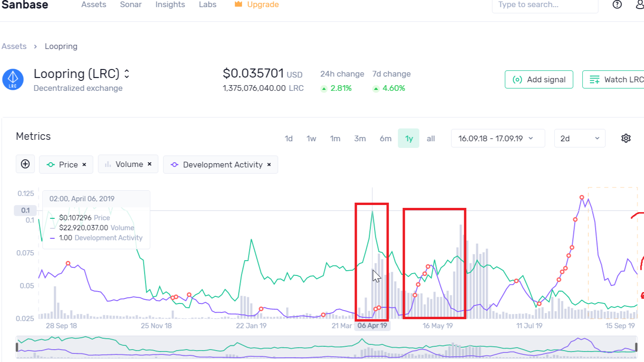Open the Insights menu
Screen dimensions: 644x362
(x=170, y=4)
